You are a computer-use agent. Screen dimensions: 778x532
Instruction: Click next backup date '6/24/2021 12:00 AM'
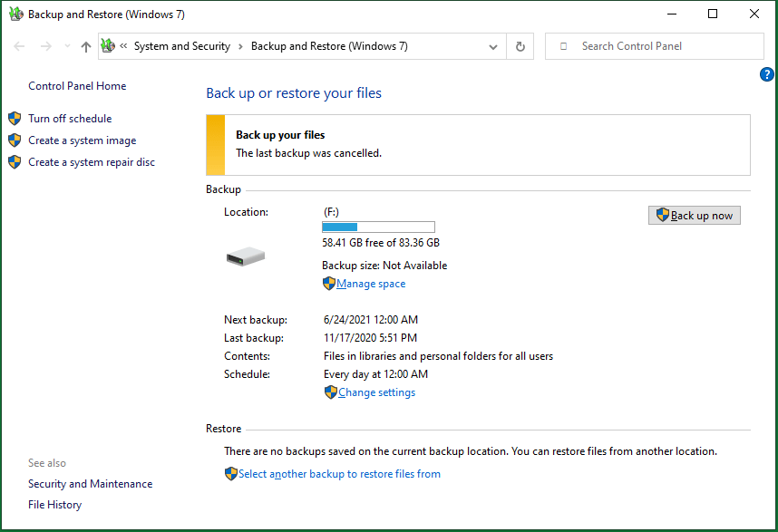[371, 320]
